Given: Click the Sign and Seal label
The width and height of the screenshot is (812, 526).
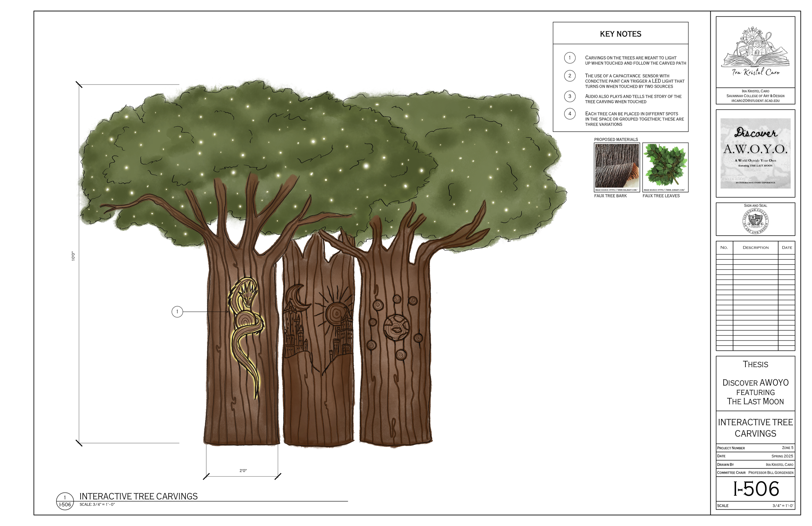Looking at the screenshot, I should [755, 205].
